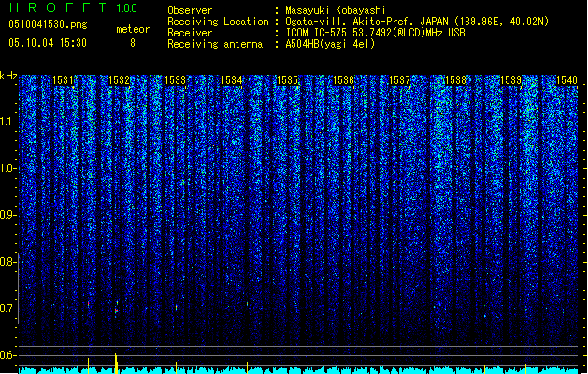Select the filename 0510041530.png
This screenshot has height=374, width=588.
(48, 24)
